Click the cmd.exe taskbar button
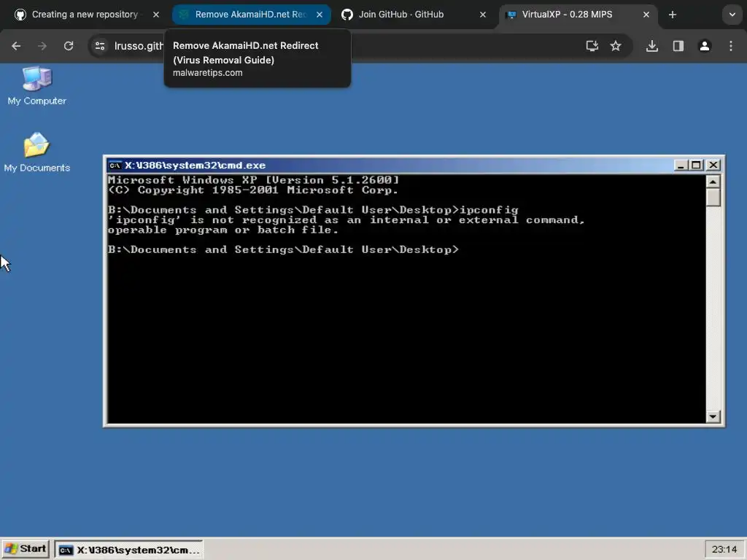The image size is (747, 560). (128, 550)
